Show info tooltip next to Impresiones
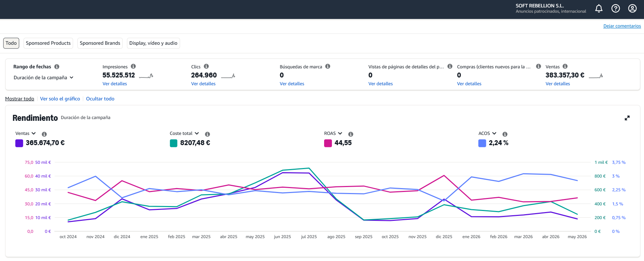Viewport: 644px width, 261px height. [x=133, y=66]
